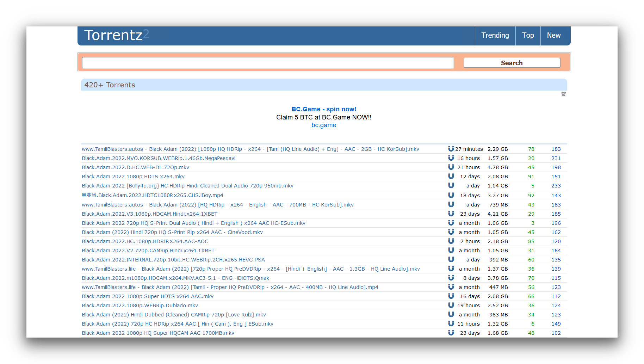Open Black Adam 2022 1080p HQ Super HQCAM link
644x364 pixels.
coord(158,333)
